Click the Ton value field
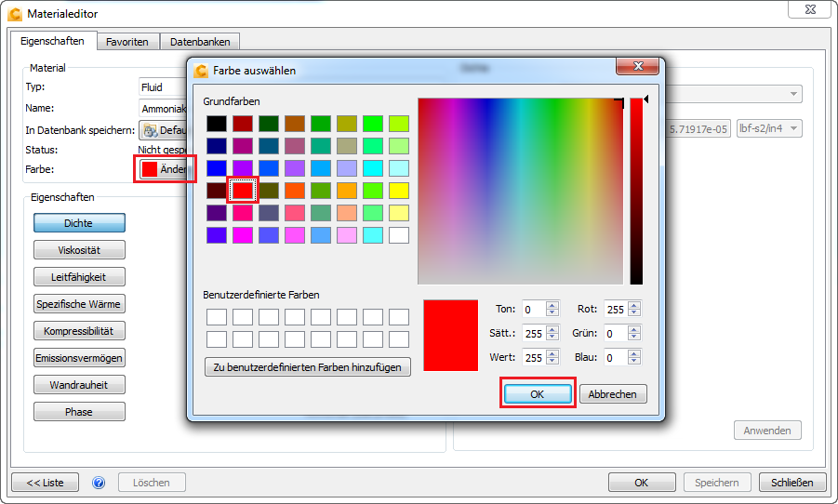The height and width of the screenshot is (504, 838). coord(534,309)
